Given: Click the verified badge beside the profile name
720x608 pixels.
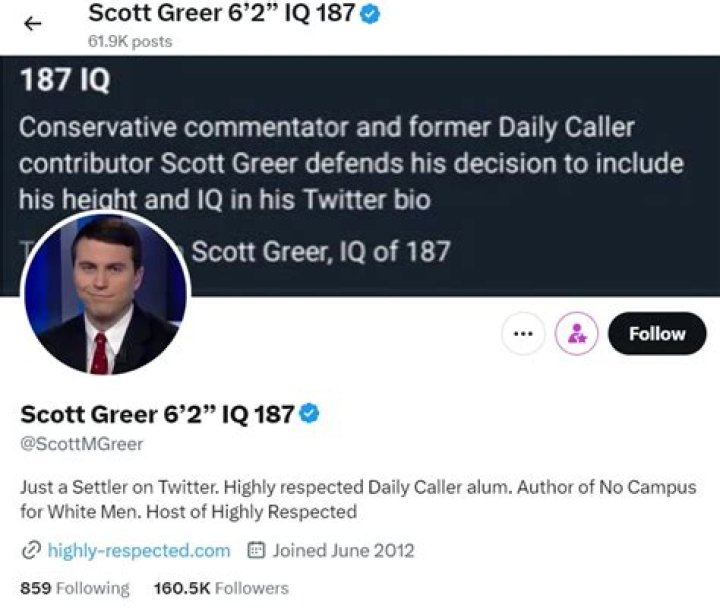Looking at the screenshot, I should pos(310,413).
